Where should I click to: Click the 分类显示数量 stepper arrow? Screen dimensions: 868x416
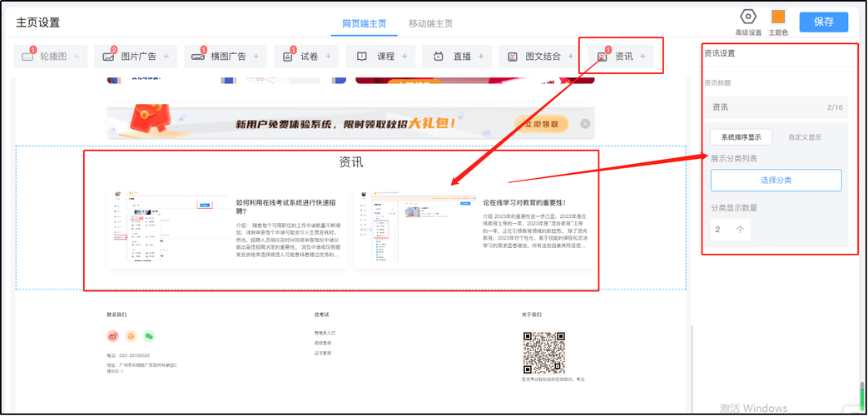[740, 230]
